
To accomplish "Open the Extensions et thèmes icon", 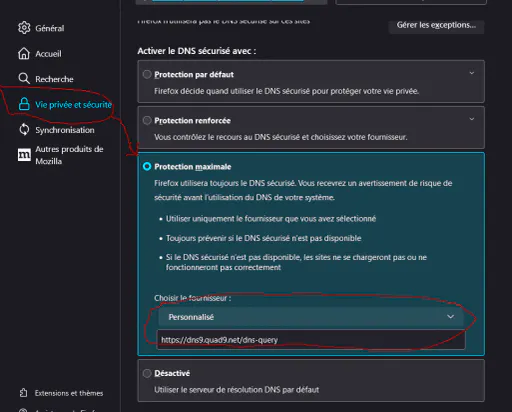I will click(23, 393).
